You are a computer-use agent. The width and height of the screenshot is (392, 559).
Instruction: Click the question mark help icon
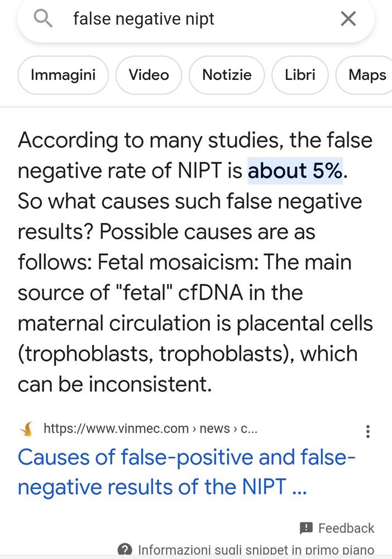pos(125,551)
